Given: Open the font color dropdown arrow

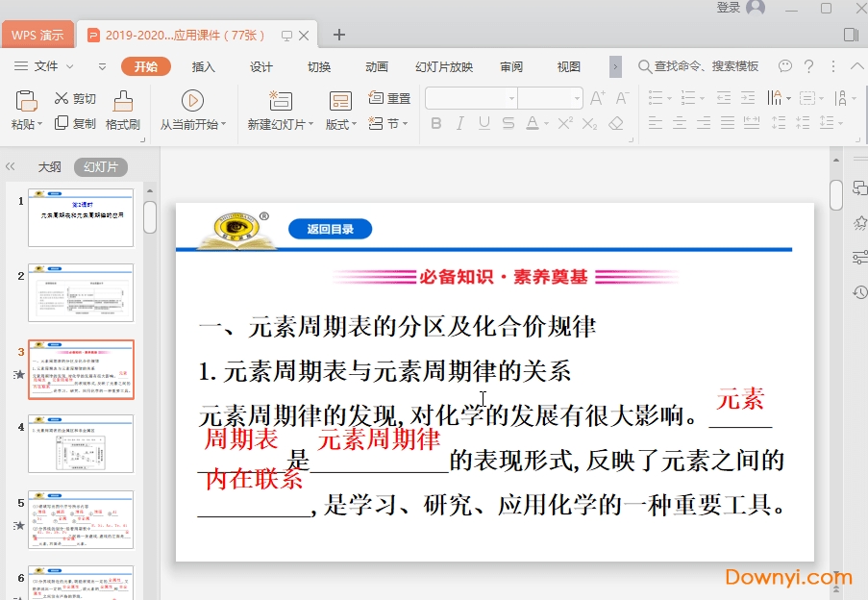Looking at the screenshot, I should coord(546,123).
